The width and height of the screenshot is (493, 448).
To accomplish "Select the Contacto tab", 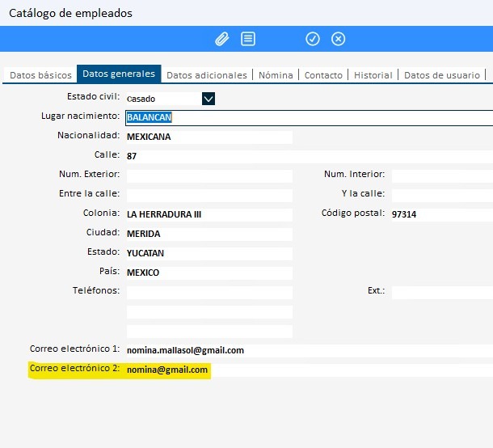I will (323, 75).
